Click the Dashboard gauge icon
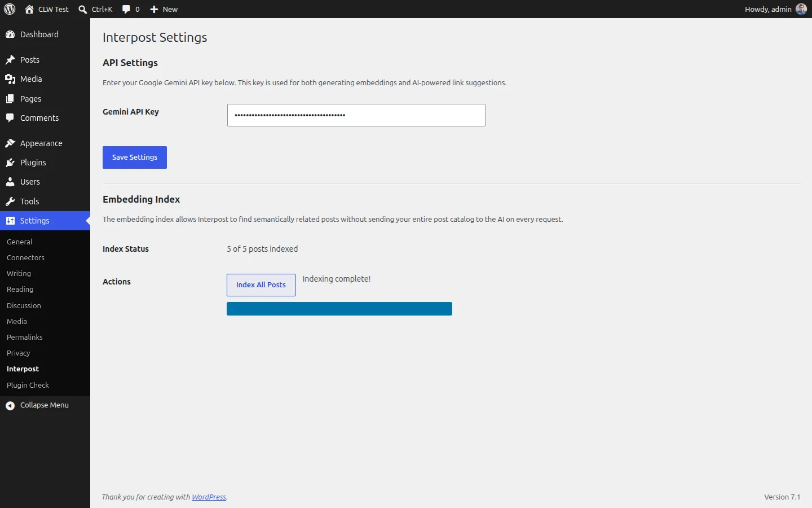The height and width of the screenshot is (508, 812). (x=10, y=34)
